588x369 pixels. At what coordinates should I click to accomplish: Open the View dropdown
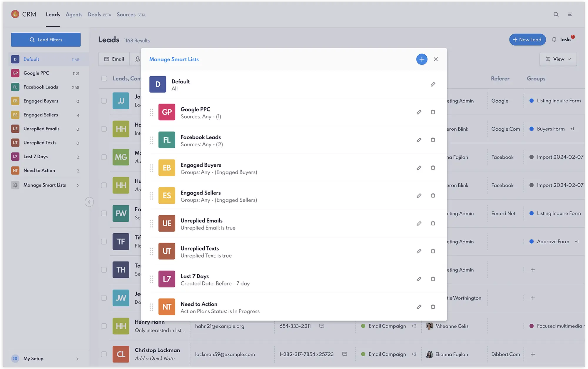point(558,59)
